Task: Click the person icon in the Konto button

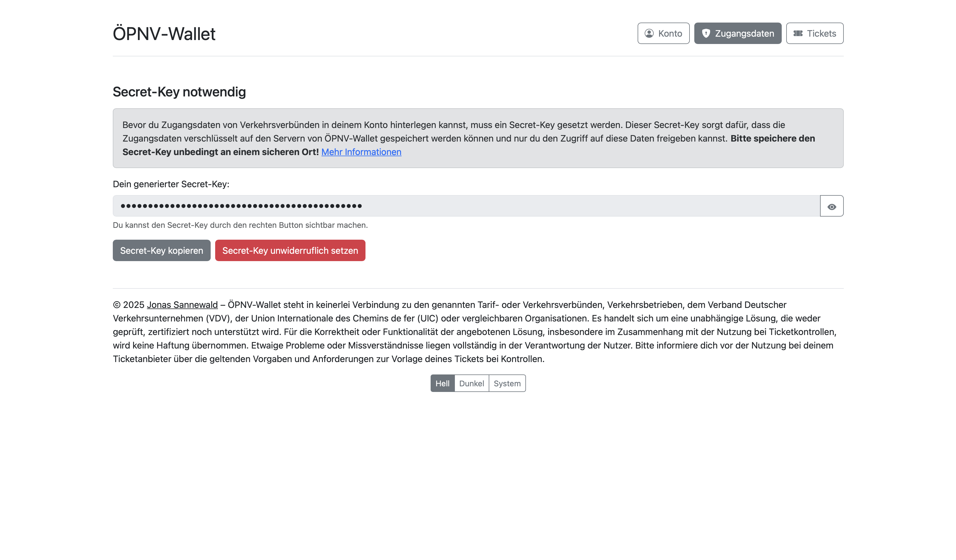Action: [x=649, y=33]
